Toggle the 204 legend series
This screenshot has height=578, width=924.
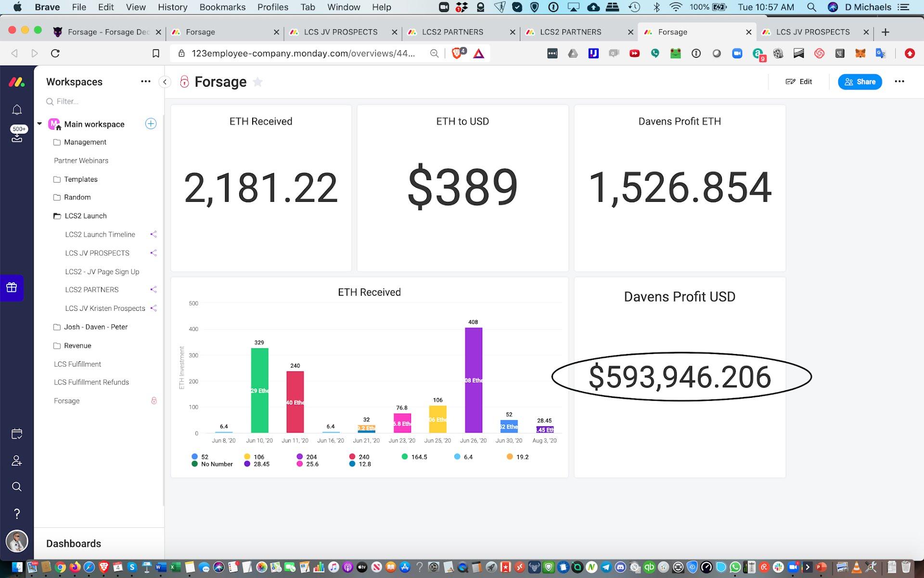pyautogui.click(x=307, y=457)
